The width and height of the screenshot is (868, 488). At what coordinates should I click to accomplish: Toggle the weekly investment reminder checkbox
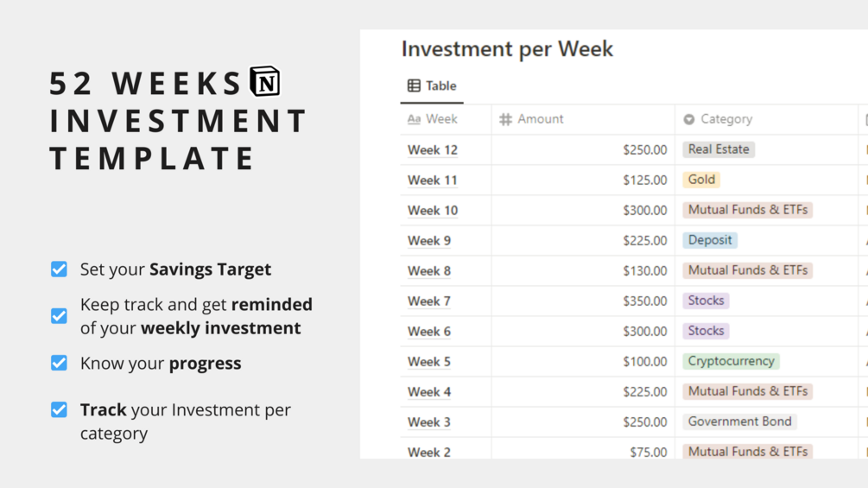click(x=59, y=316)
